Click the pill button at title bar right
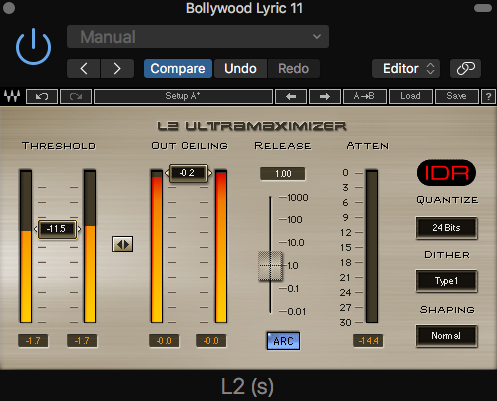This screenshot has width=497, height=401. point(483,8)
